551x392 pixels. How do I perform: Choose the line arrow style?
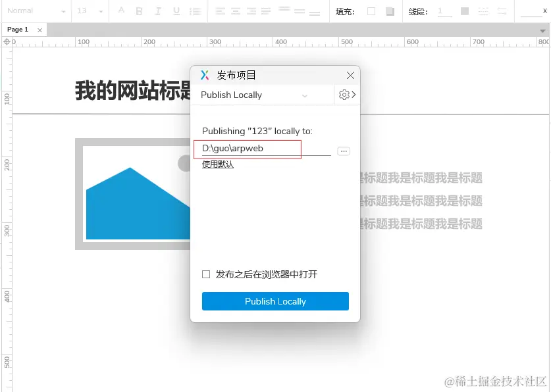point(502,11)
